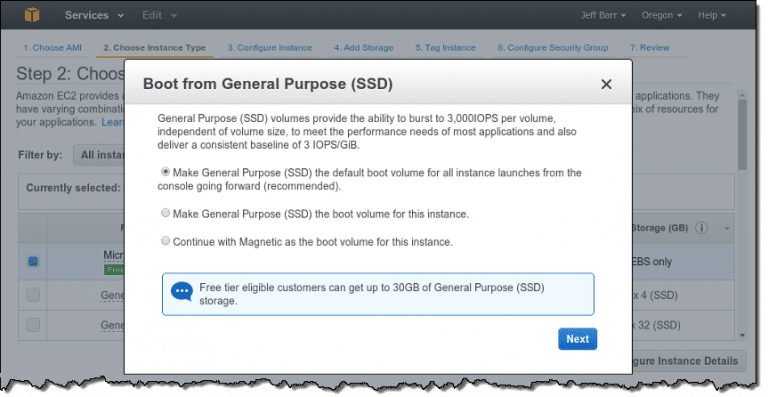This screenshot has width=768, height=397.
Task: Open the Edit dropdown menu
Action: point(159,15)
